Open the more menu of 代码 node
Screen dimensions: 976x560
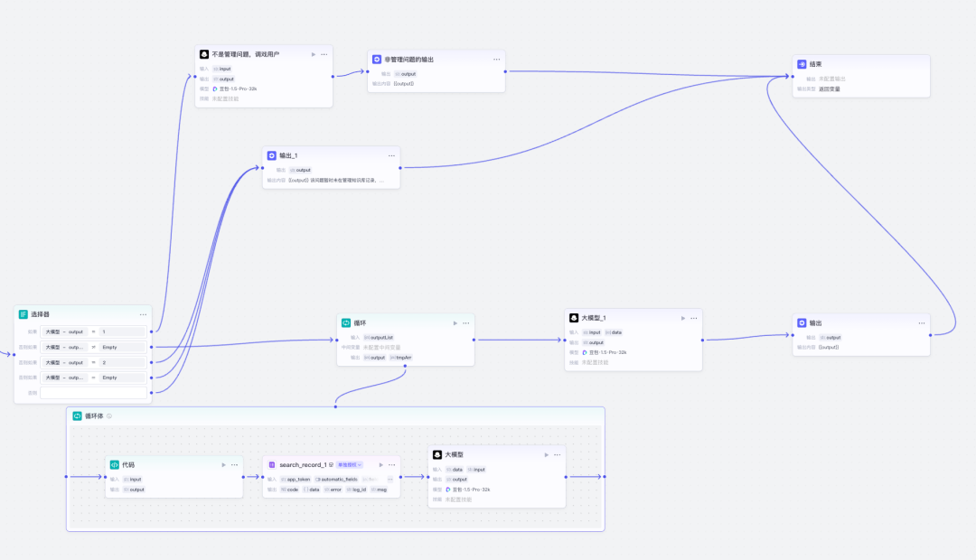[235, 465]
